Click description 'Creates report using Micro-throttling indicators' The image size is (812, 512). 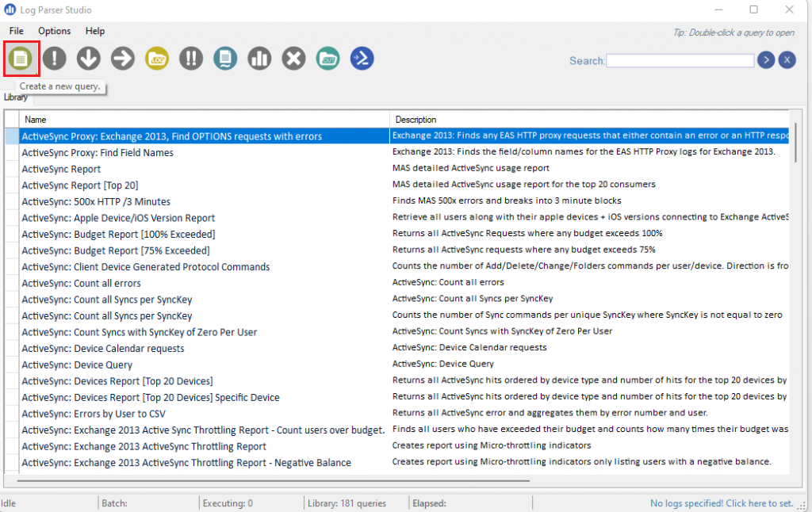pos(492,445)
